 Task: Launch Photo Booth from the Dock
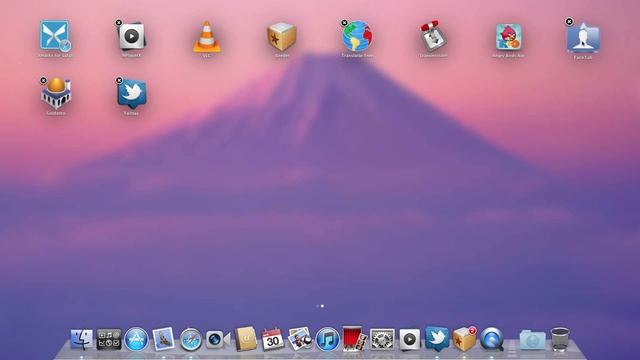point(354,338)
